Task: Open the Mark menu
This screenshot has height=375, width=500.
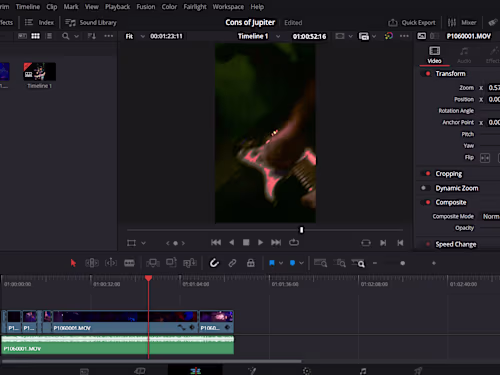Action: [x=71, y=7]
